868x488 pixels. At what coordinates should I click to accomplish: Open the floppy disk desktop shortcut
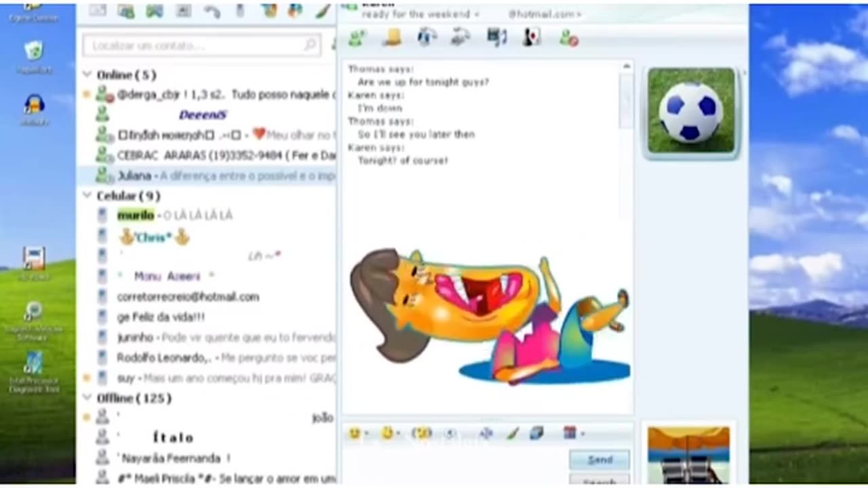33,264
